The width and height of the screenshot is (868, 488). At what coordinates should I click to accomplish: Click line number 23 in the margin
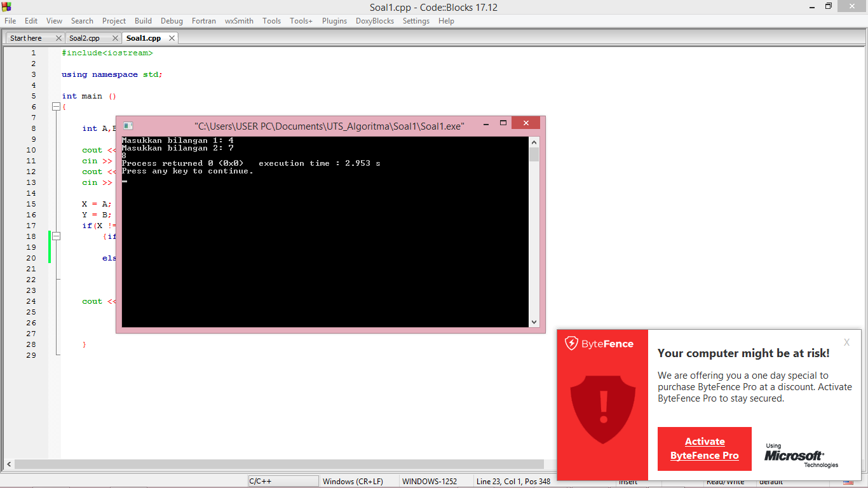point(32,290)
